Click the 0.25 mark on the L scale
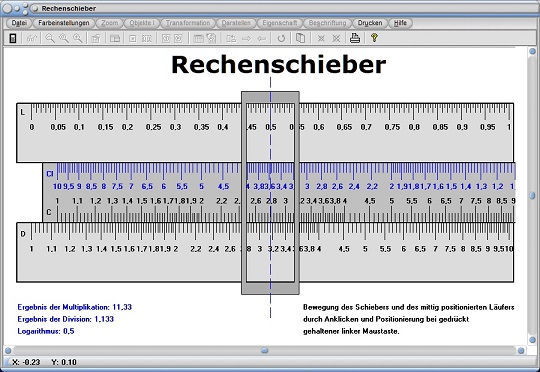The width and height of the screenshot is (540, 372). (x=153, y=127)
